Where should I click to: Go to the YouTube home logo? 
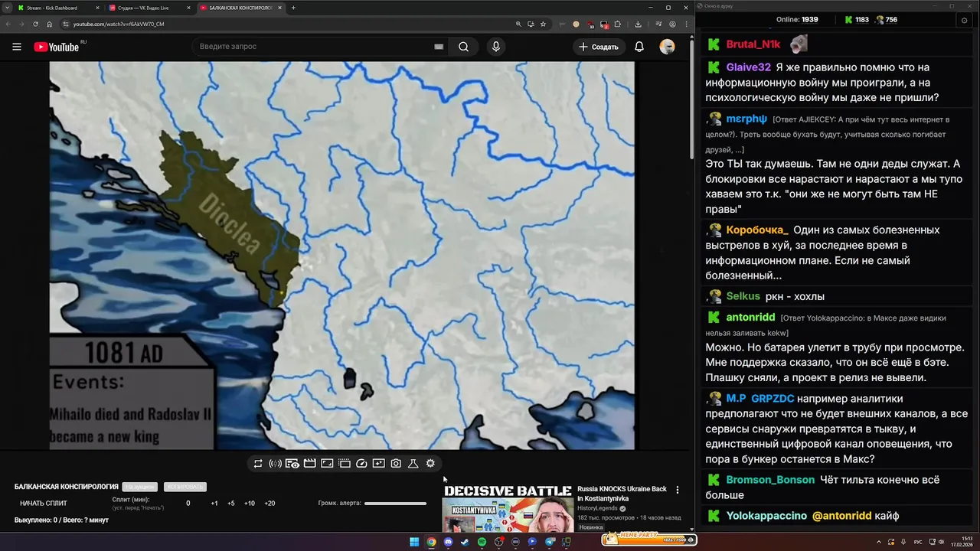click(56, 47)
